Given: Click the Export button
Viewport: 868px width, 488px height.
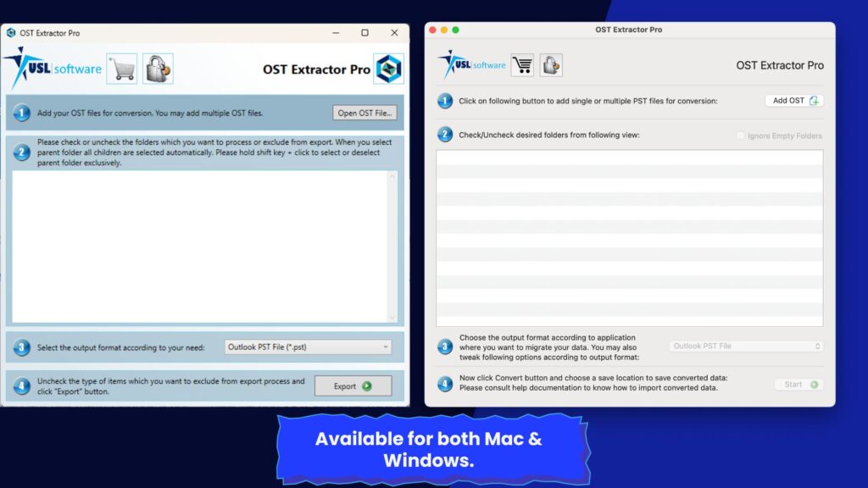Looking at the screenshot, I should coord(353,386).
